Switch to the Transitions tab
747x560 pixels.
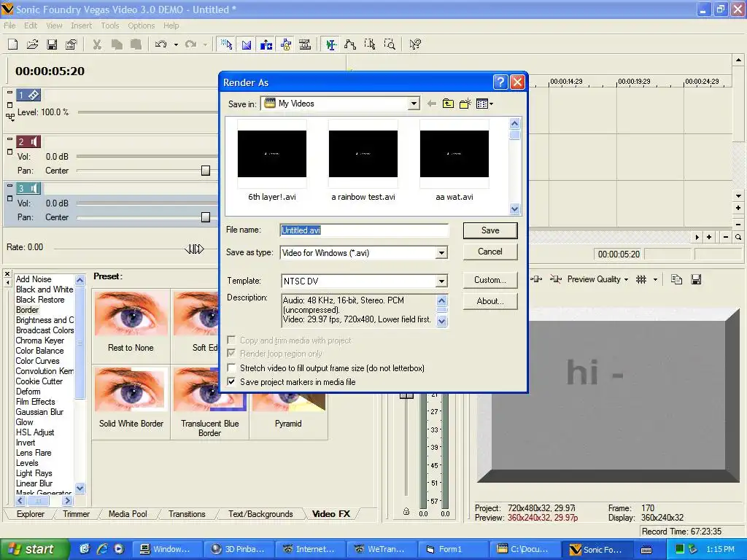[x=187, y=514]
